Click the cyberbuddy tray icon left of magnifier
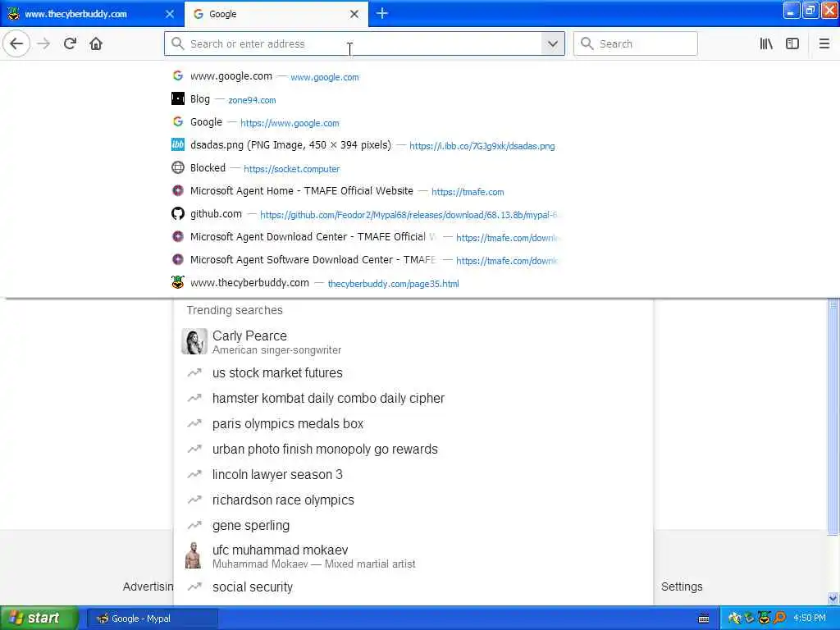The height and width of the screenshot is (630, 840). 765,619
